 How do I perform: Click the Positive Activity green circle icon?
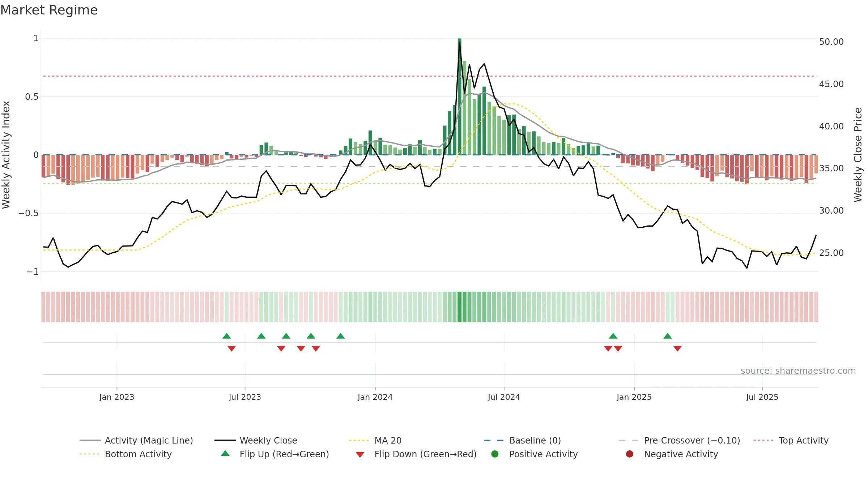pyautogui.click(x=495, y=454)
